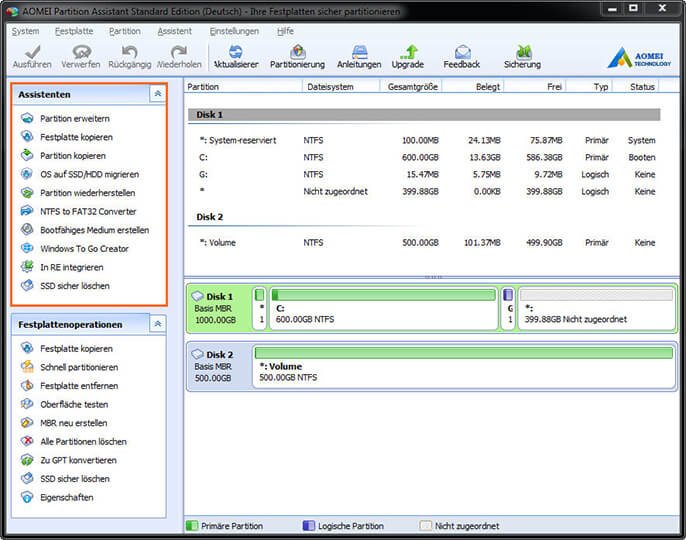Launch the Windows To Go Creator
686x540 pixels.
(x=84, y=249)
